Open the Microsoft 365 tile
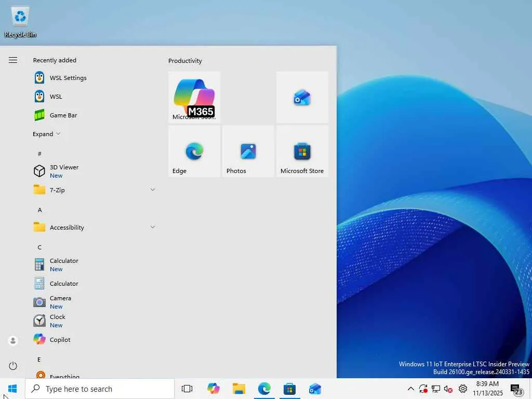 tap(194, 97)
